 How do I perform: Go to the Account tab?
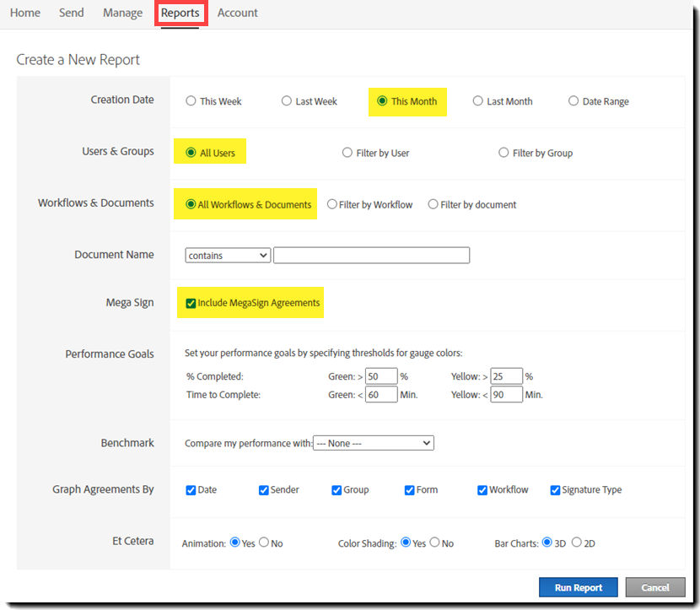point(238,13)
